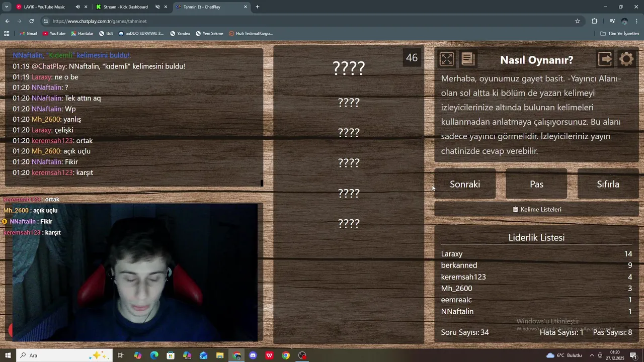
Task: Click the berkanned leaderboard entry
Action: click(536, 265)
